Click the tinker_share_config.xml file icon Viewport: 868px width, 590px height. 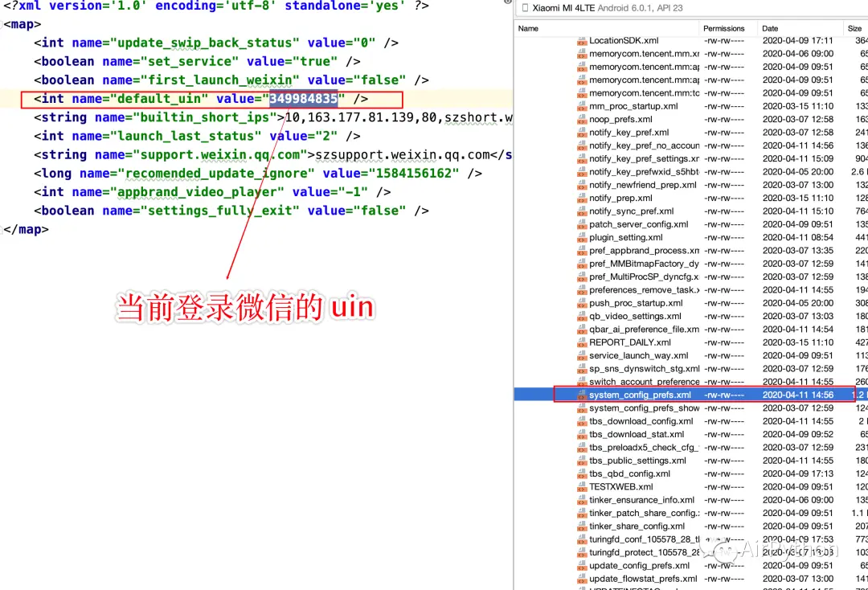pos(581,526)
